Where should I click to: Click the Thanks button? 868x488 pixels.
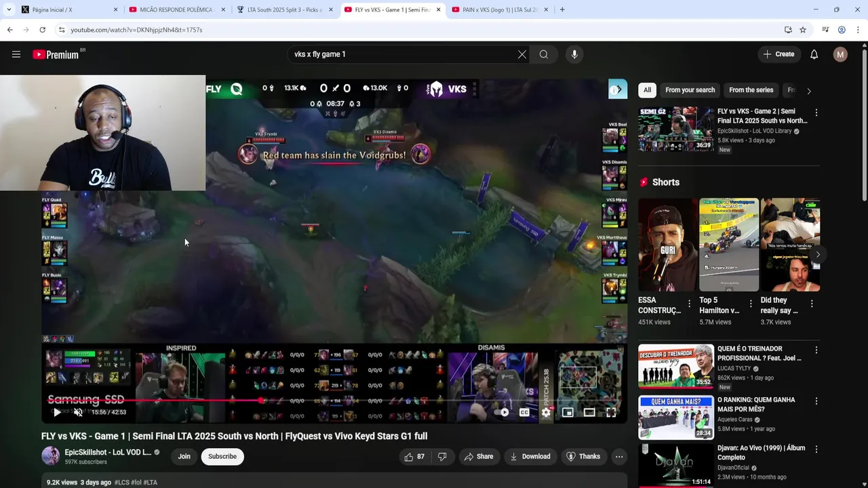[583, 457]
